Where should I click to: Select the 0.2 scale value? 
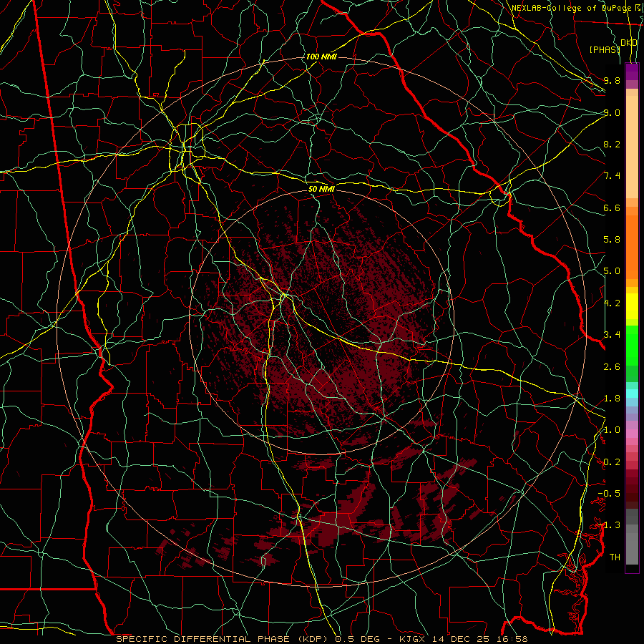[612, 462]
